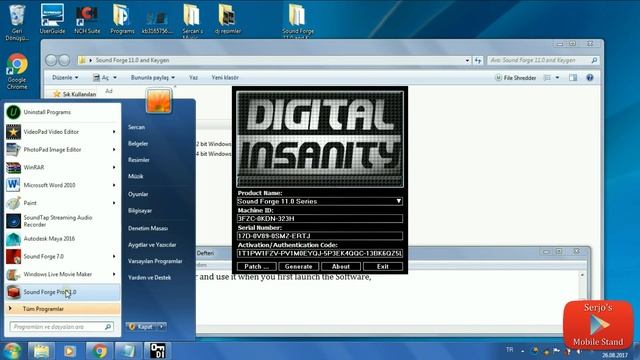
Task: Open Bilgisayar in the Start menu
Action: coord(140,211)
